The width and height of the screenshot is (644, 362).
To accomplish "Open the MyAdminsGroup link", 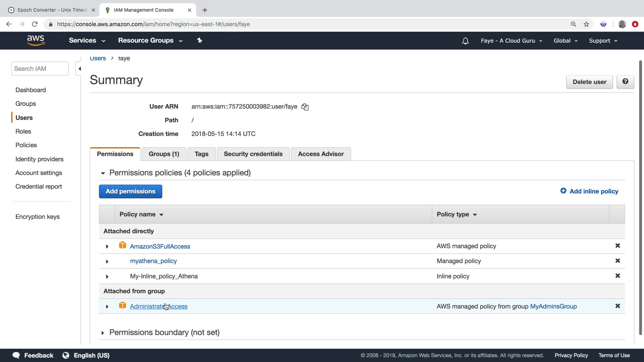I will 553,306.
